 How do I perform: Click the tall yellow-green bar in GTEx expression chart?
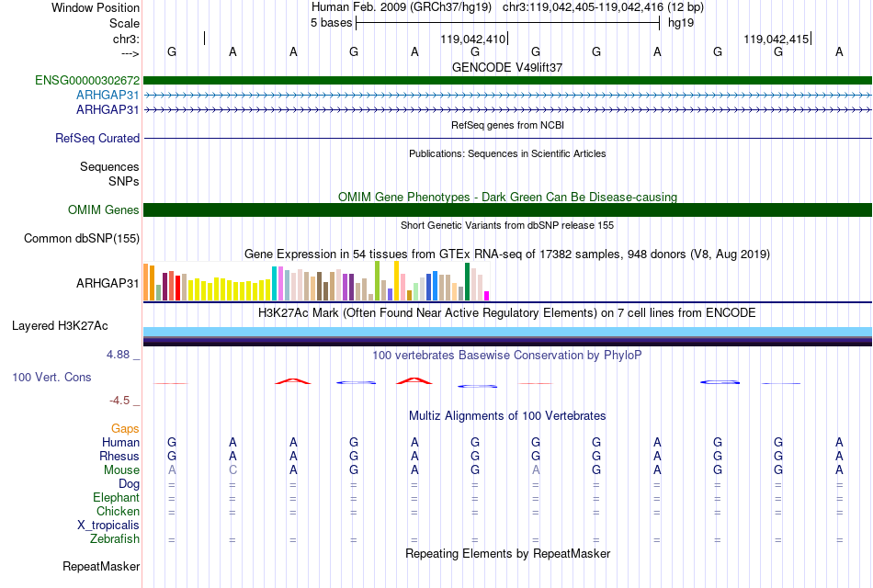coord(377,280)
